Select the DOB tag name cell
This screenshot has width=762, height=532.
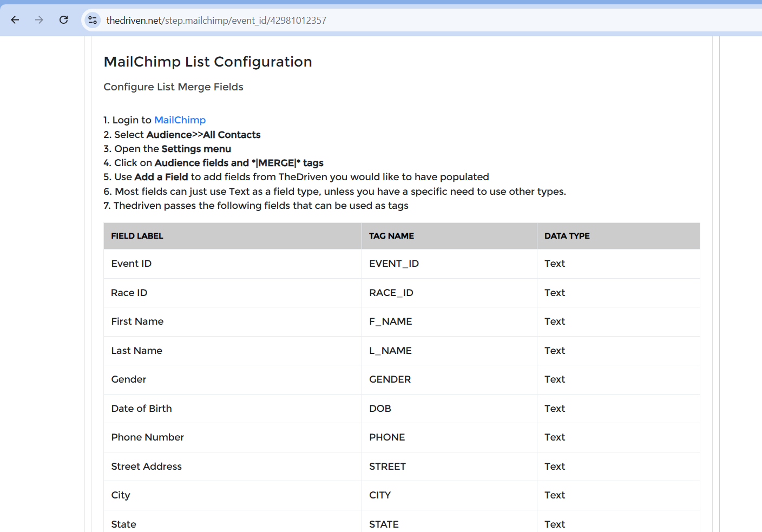tap(449, 409)
